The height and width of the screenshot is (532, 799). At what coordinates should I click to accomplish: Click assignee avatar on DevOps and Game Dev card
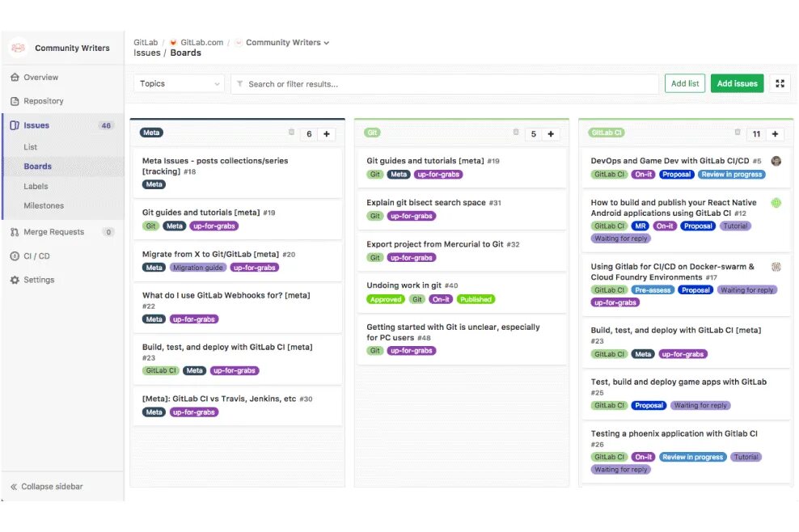776,161
